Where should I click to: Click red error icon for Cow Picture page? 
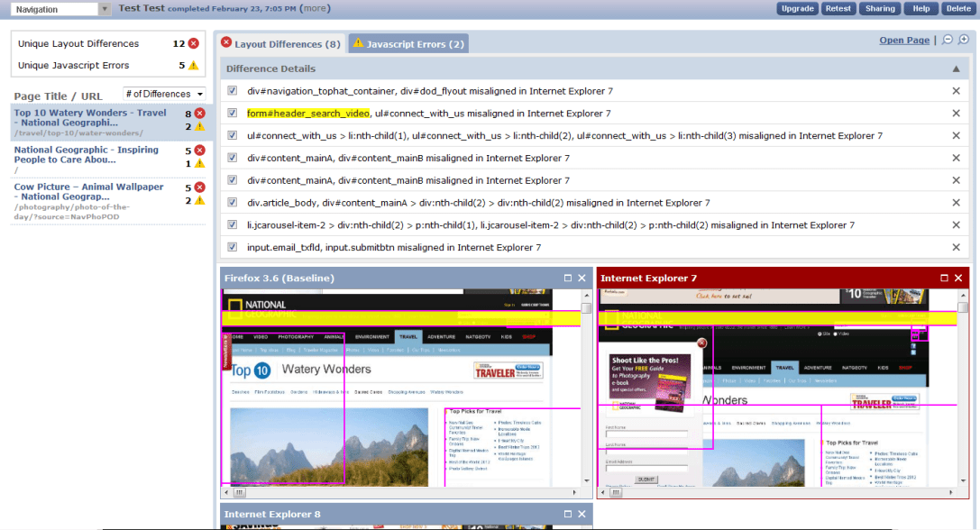(199, 187)
